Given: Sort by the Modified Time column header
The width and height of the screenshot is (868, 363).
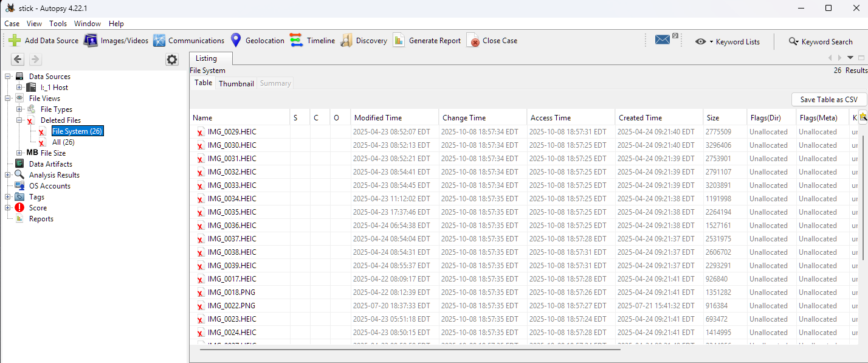Looking at the screenshot, I should 394,117.
